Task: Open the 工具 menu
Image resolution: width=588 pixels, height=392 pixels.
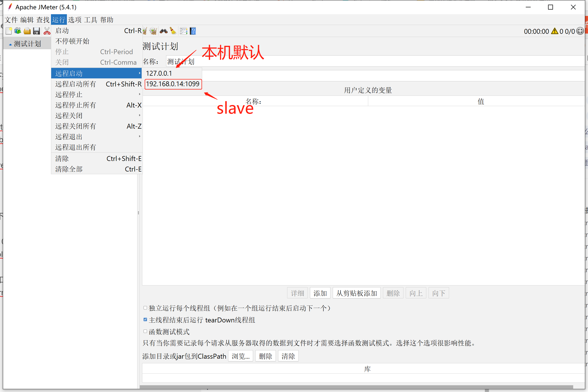Action: (x=90, y=20)
